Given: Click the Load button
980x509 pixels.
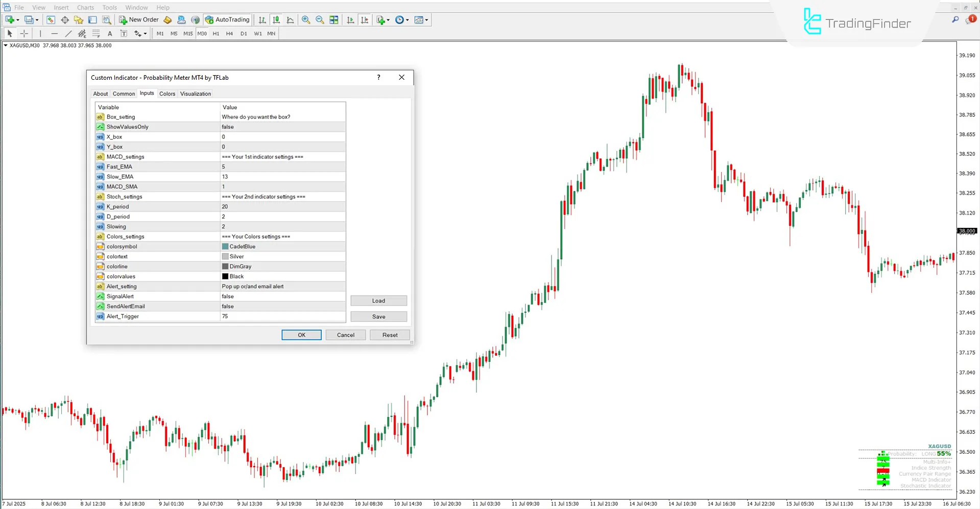Looking at the screenshot, I should pyautogui.click(x=378, y=301).
